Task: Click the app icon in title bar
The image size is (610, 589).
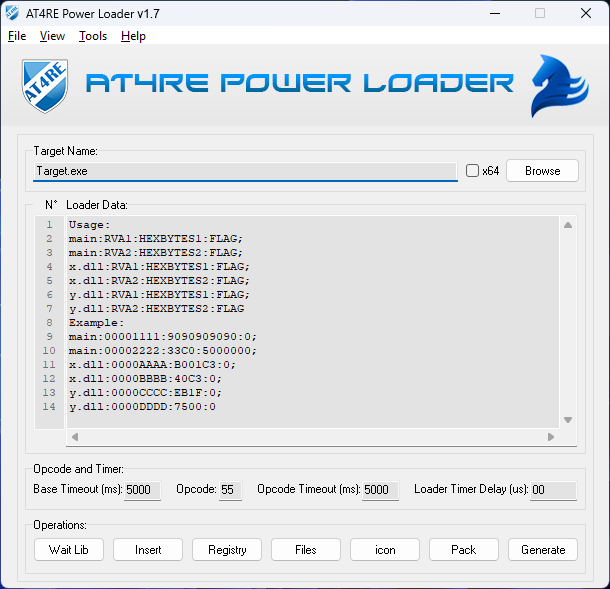Action: coord(11,13)
